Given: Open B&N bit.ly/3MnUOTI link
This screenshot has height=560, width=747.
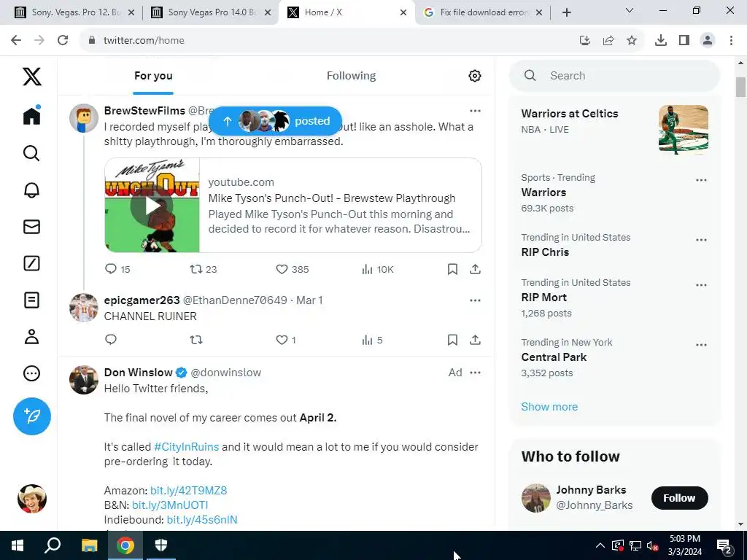Looking at the screenshot, I should pos(170,505).
